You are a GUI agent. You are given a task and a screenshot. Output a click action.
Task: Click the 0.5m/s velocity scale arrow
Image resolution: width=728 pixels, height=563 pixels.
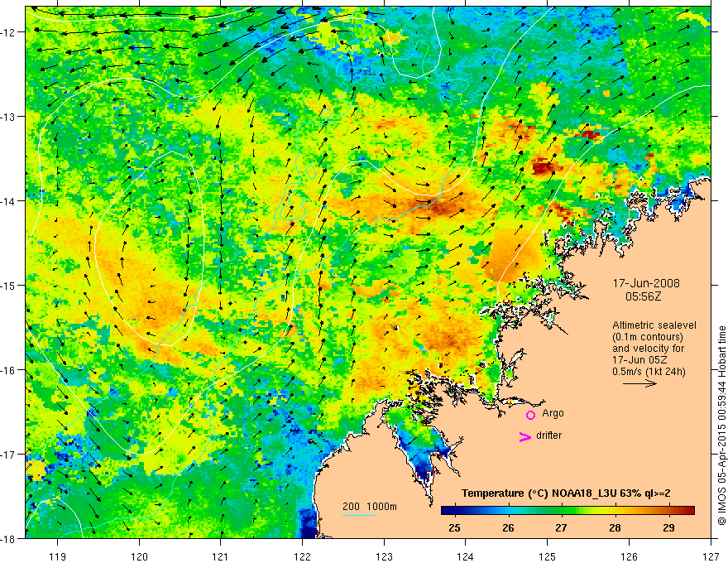[x=639, y=383]
